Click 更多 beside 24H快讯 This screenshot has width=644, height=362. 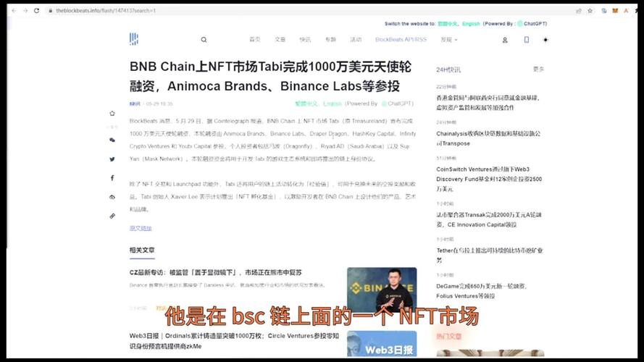pyautogui.click(x=538, y=70)
